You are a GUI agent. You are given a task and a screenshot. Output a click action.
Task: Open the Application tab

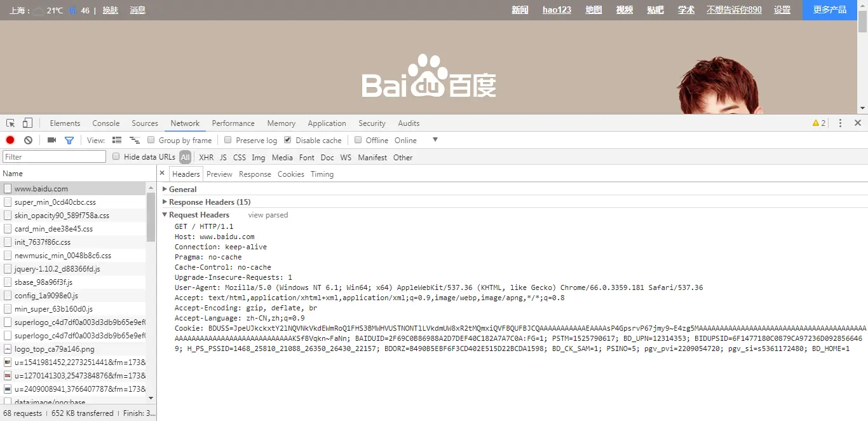click(x=327, y=123)
